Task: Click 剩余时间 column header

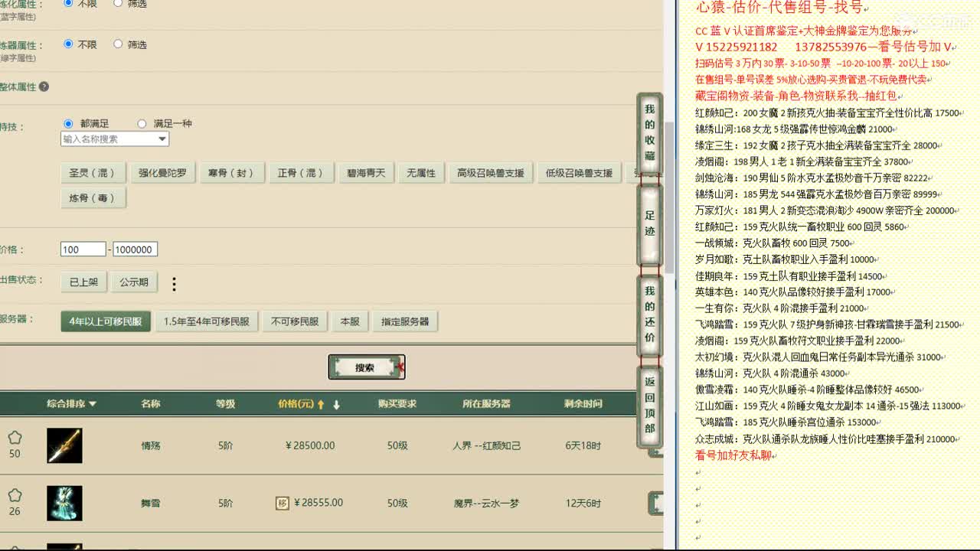Action: click(x=583, y=403)
